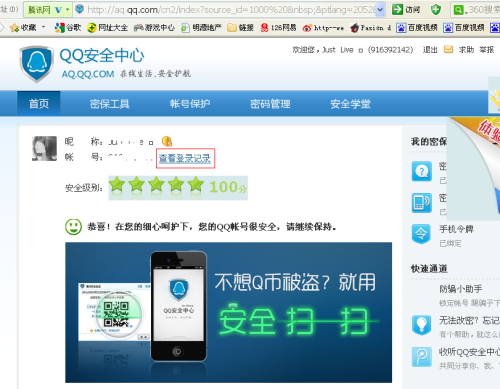Click the account name Just Live in header
Viewport: 500px width, 389px height.
341,50
